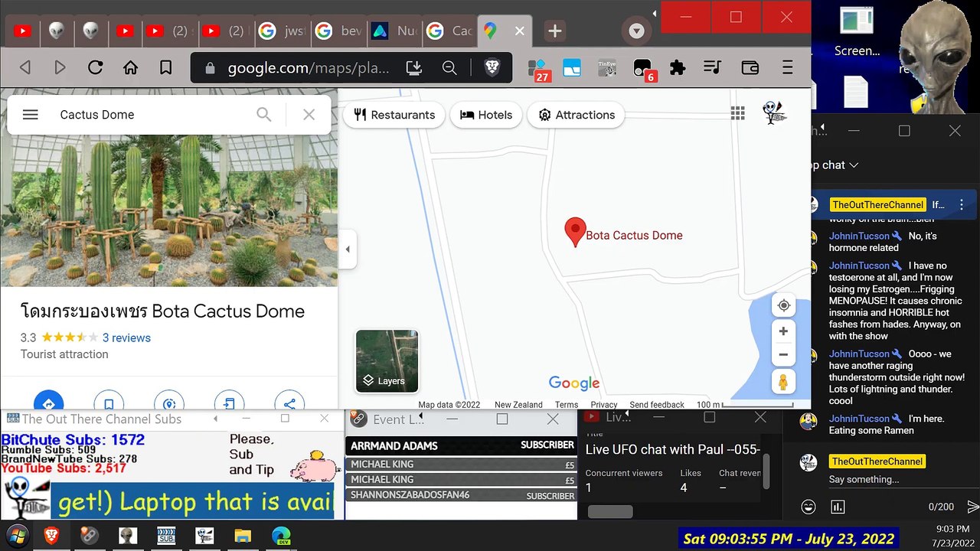Screen dimensions: 980x551
Task: Open the Google Maps hamburger menu
Action: (x=30, y=115)
